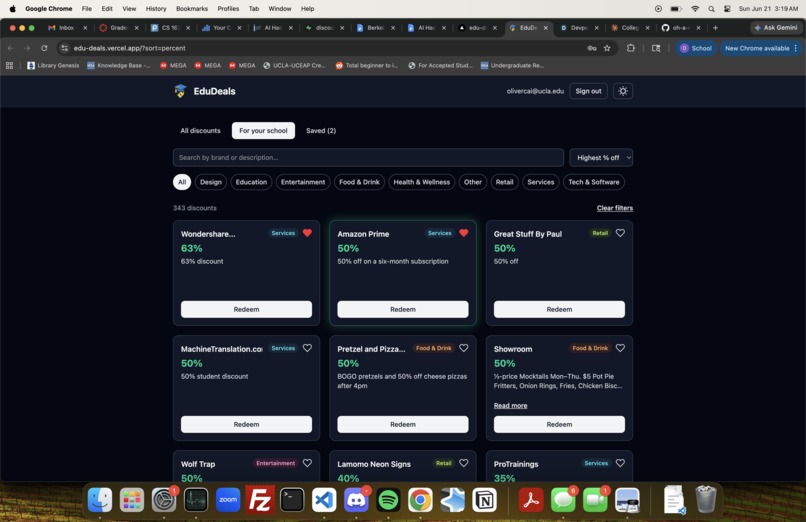Save Great Stuff By Paul with heart
806x522 pixels.
coord(620,233)
